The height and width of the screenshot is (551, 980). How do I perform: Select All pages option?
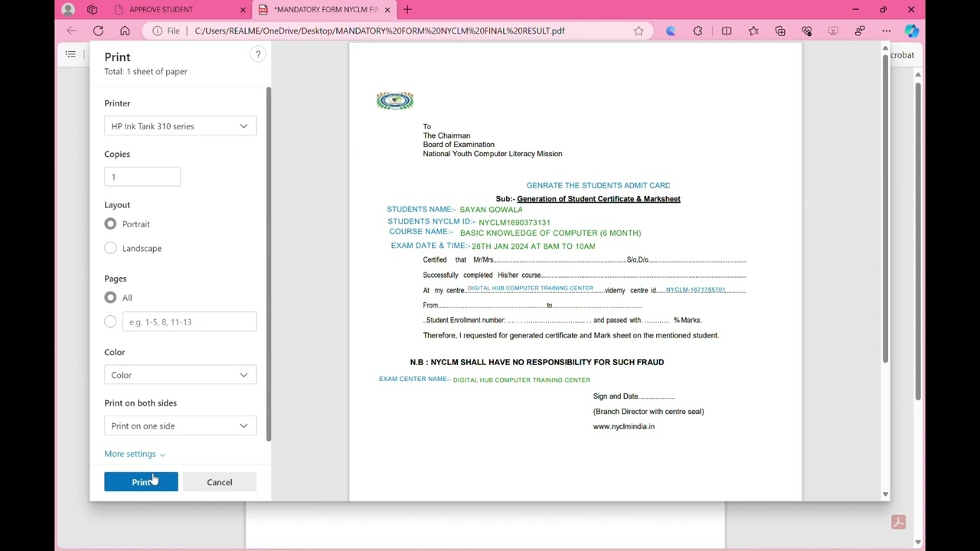point(110,298)
